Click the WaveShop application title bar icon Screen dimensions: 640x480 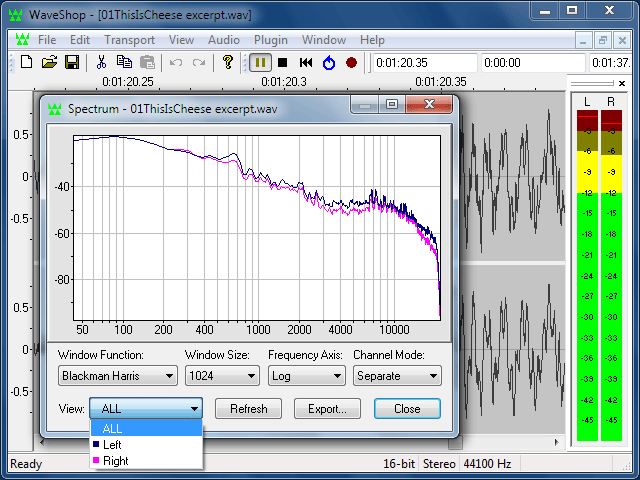(x=15, y=15)
